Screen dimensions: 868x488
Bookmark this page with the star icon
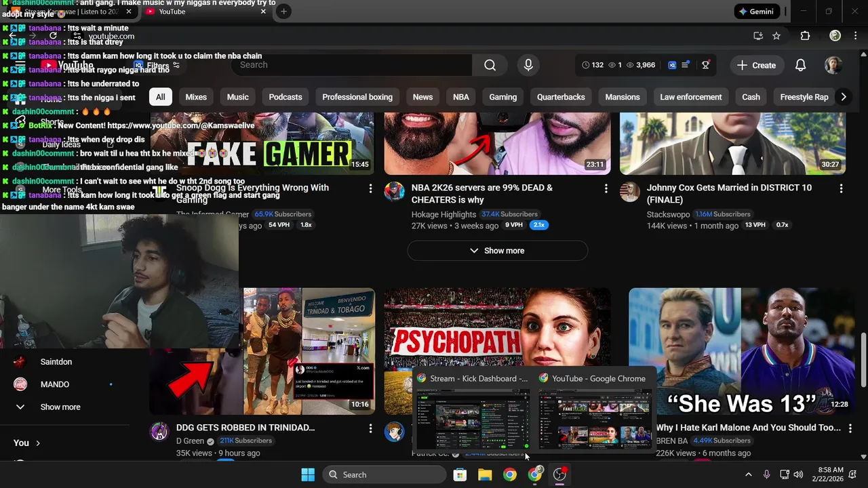(776, 36)
